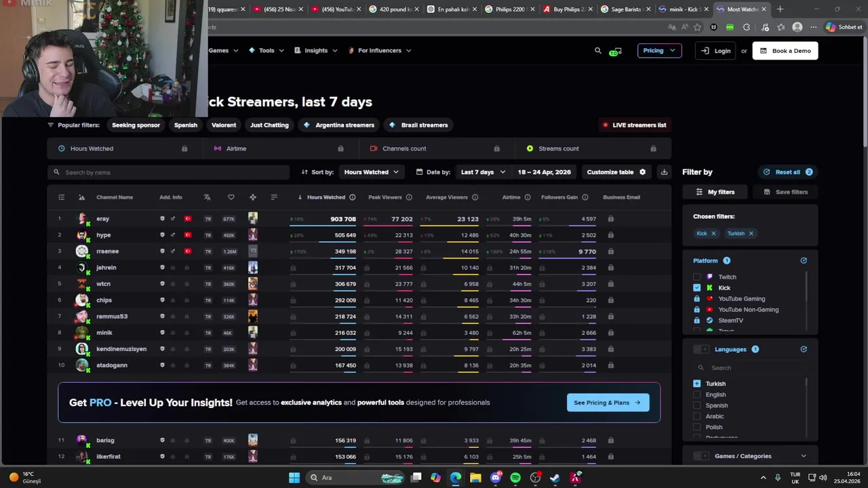Click the info icon next to Peak Viewers

(x=409, y=197)
